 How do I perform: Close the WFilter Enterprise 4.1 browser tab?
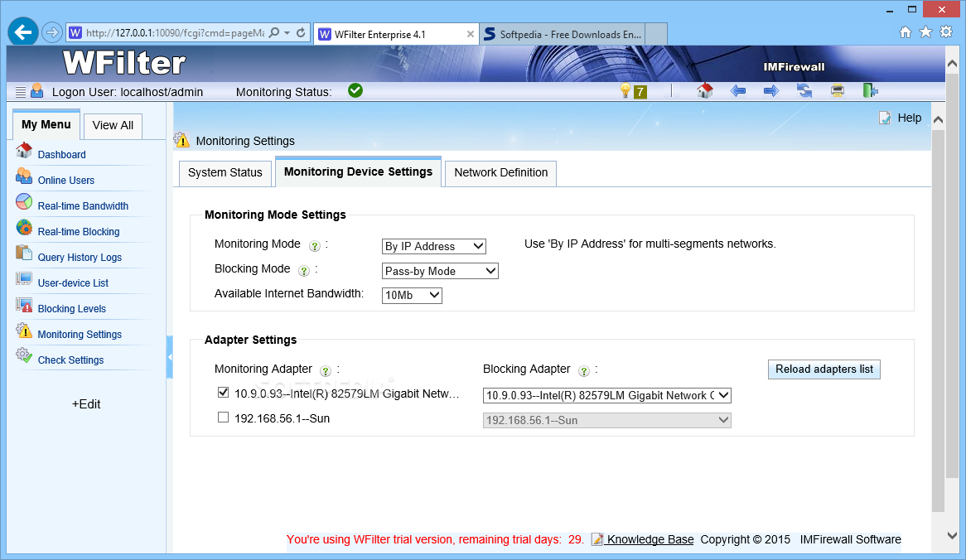[x=470, y=35]
